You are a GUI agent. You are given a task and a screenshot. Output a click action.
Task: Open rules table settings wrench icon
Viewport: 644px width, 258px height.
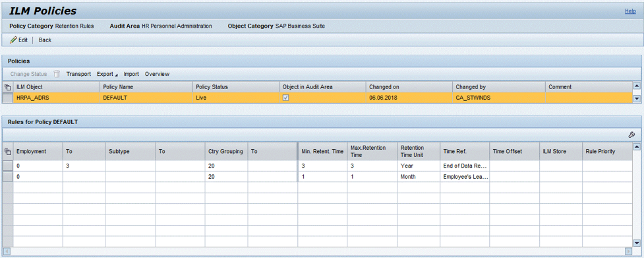coord(631,135)
